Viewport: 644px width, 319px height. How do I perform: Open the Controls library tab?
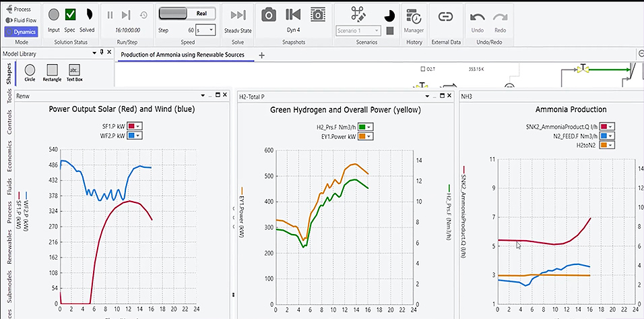pyautogui.click(x=9, y=122)
